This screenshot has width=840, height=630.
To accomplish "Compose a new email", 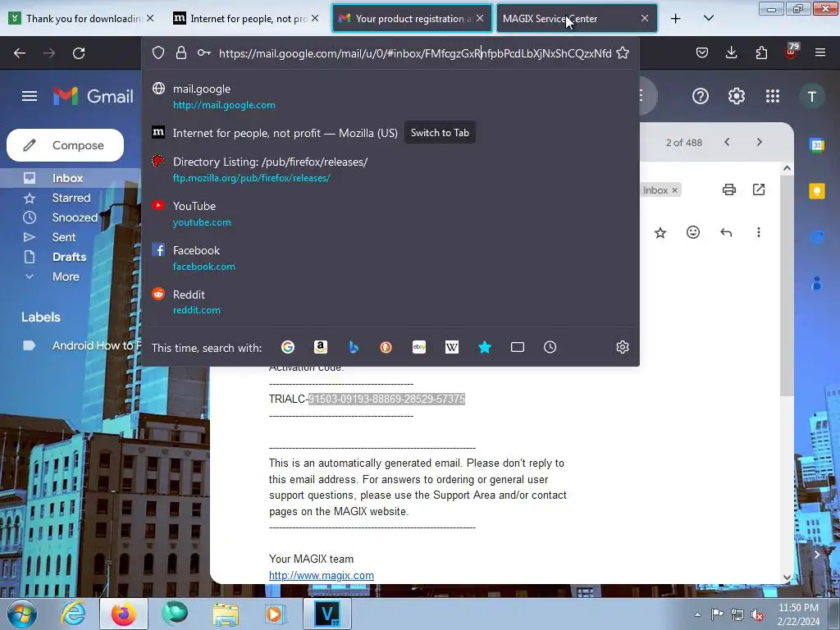I will (x=66, y=145).
